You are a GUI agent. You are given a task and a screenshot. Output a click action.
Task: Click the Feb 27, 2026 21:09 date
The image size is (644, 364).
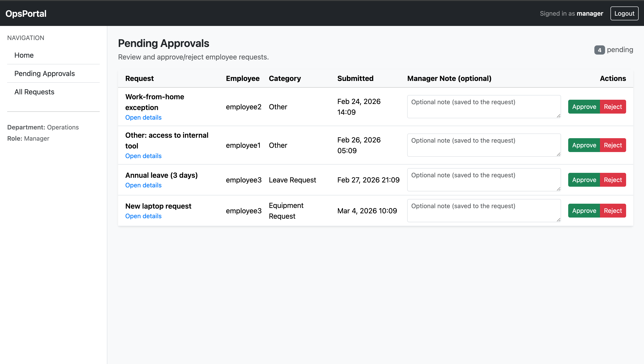tap(368, 180)
